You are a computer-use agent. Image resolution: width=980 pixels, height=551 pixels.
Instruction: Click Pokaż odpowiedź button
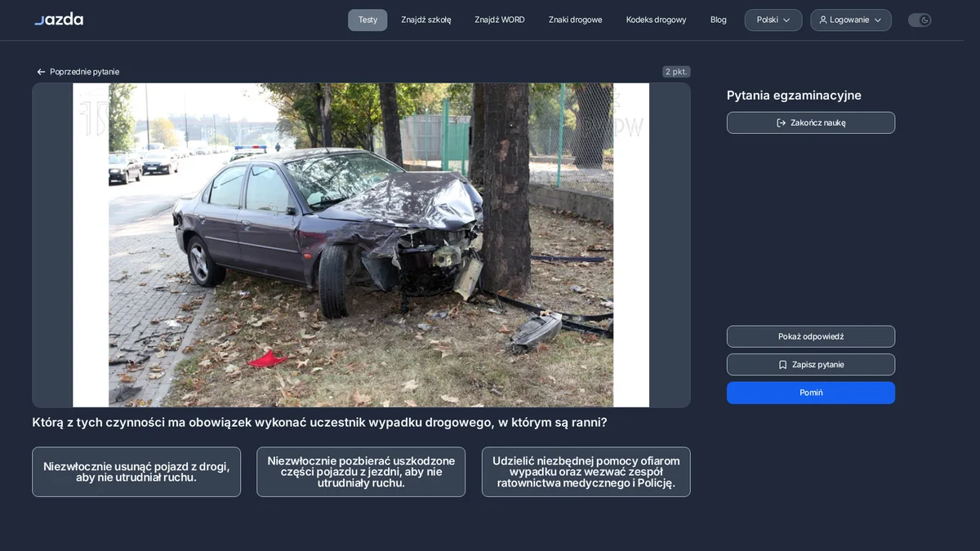click(811, 336)
